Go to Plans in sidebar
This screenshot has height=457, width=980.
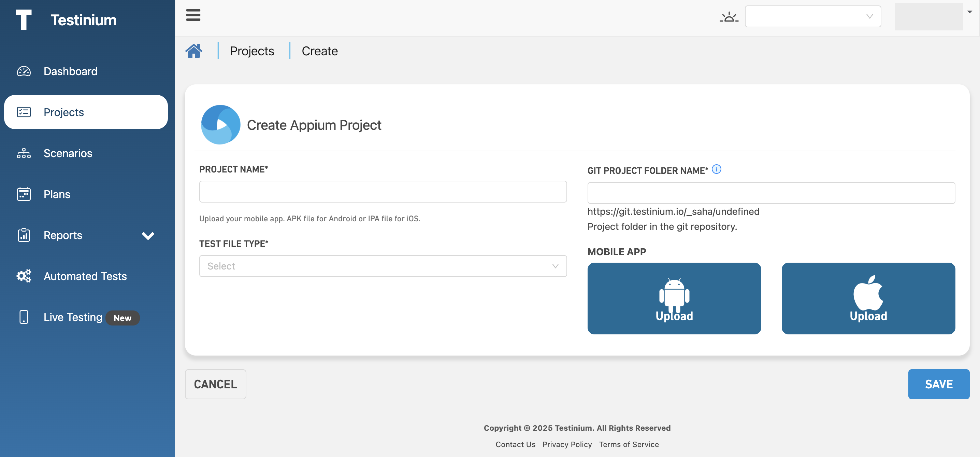coord(57,194)
